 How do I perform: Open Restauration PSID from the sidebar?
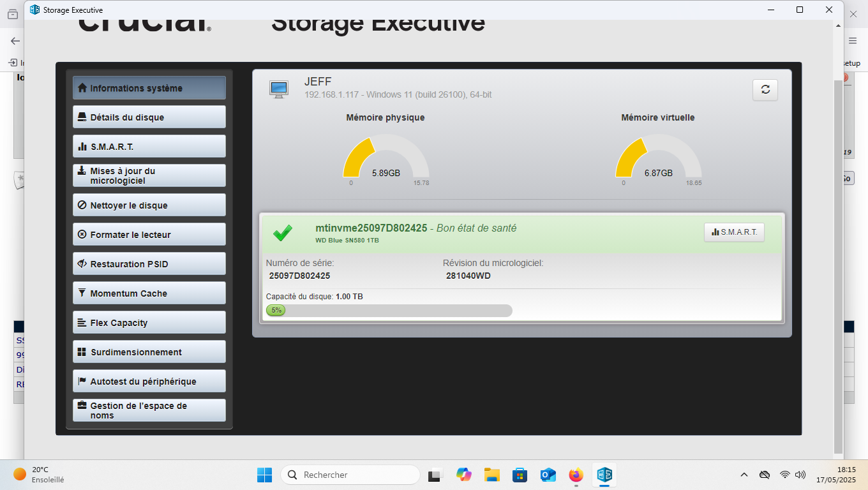pyautogui.click(x=149, y=264)
